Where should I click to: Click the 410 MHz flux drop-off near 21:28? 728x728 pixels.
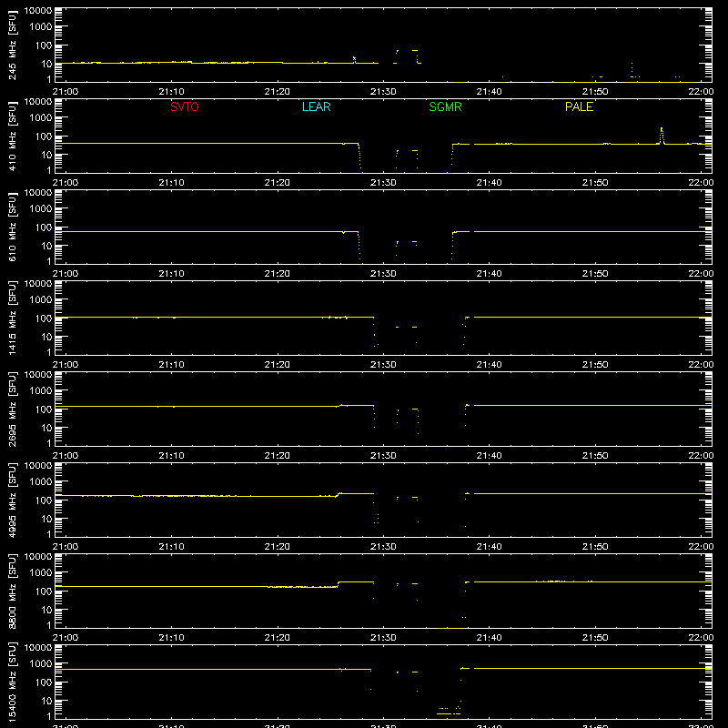click(x=359, y=157)
